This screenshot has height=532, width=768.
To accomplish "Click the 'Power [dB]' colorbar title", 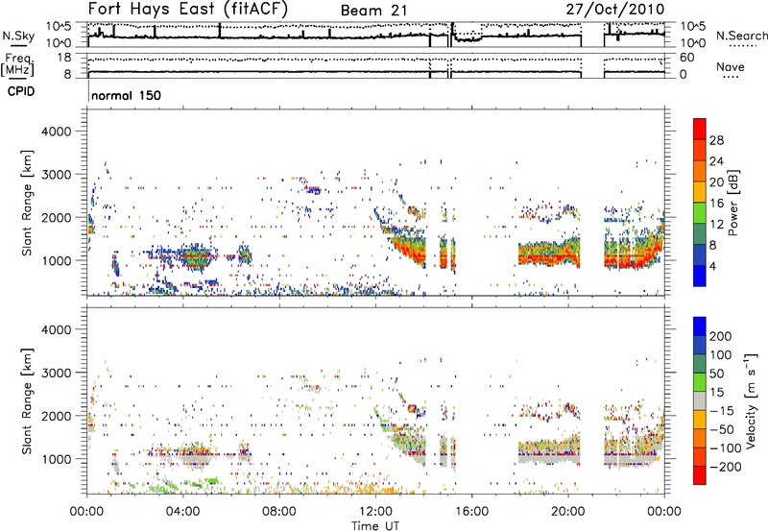I will pyautogui.click(x=732, y=203).
